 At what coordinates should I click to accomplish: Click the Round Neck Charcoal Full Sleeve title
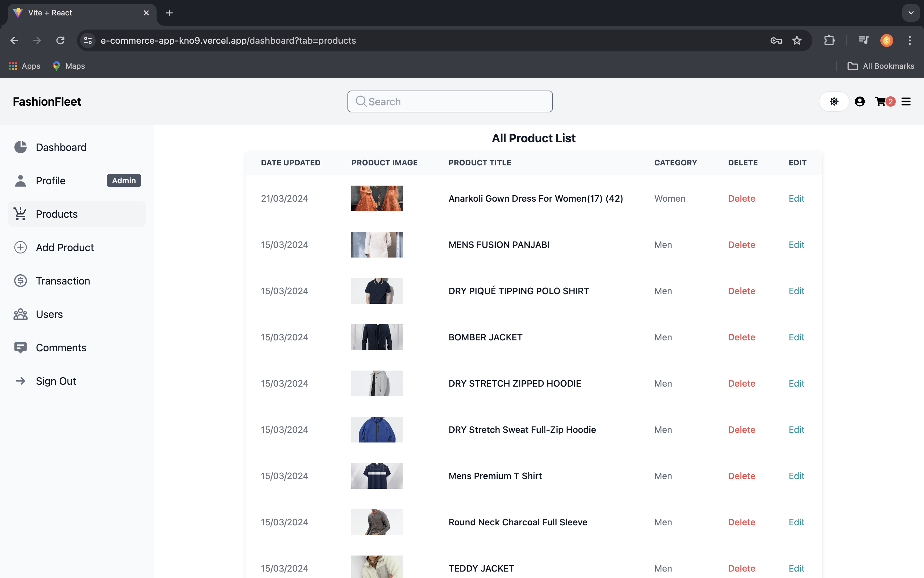coord(518,522)
